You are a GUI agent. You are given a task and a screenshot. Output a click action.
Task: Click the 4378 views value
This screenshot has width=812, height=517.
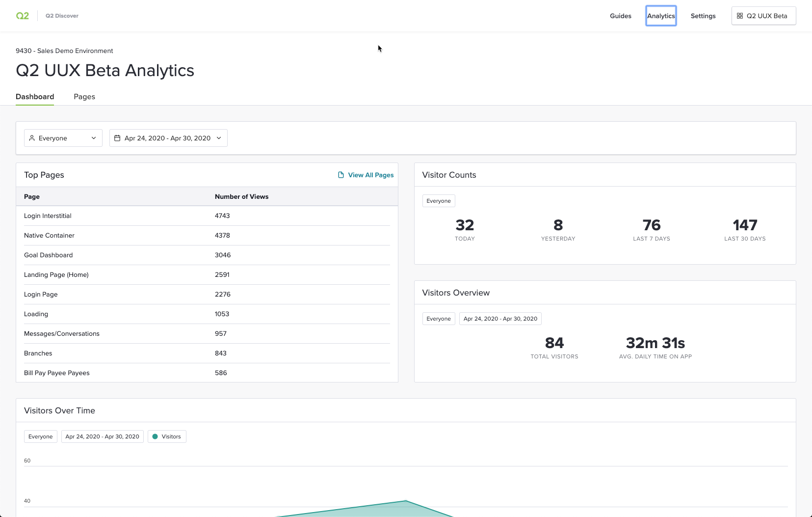(222, 236)
